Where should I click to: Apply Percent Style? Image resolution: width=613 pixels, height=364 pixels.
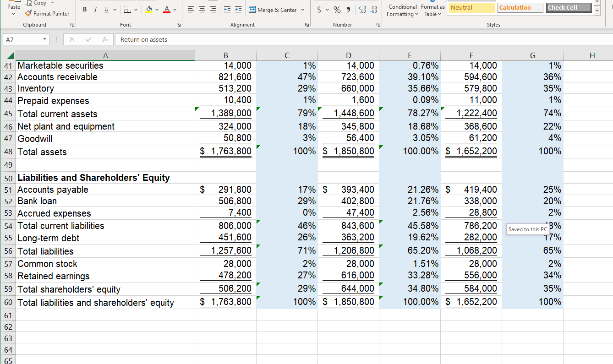pos(337,10)
